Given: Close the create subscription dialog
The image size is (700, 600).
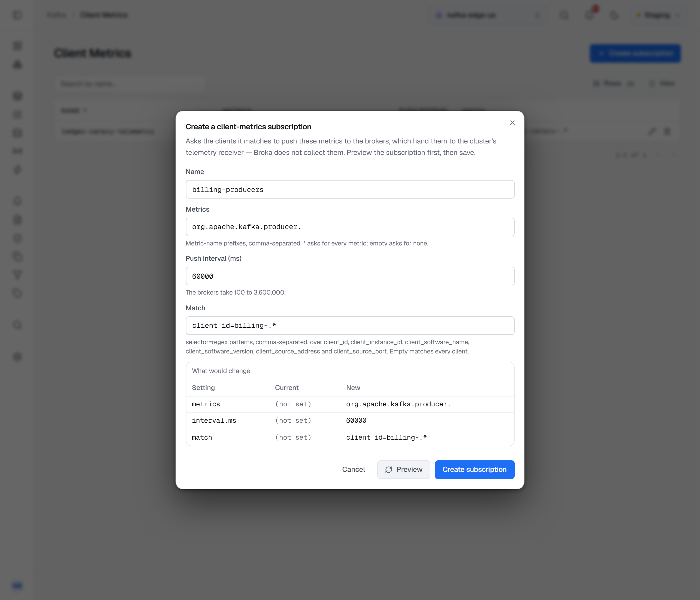Looking at the screenshot, I should point(512,123).
